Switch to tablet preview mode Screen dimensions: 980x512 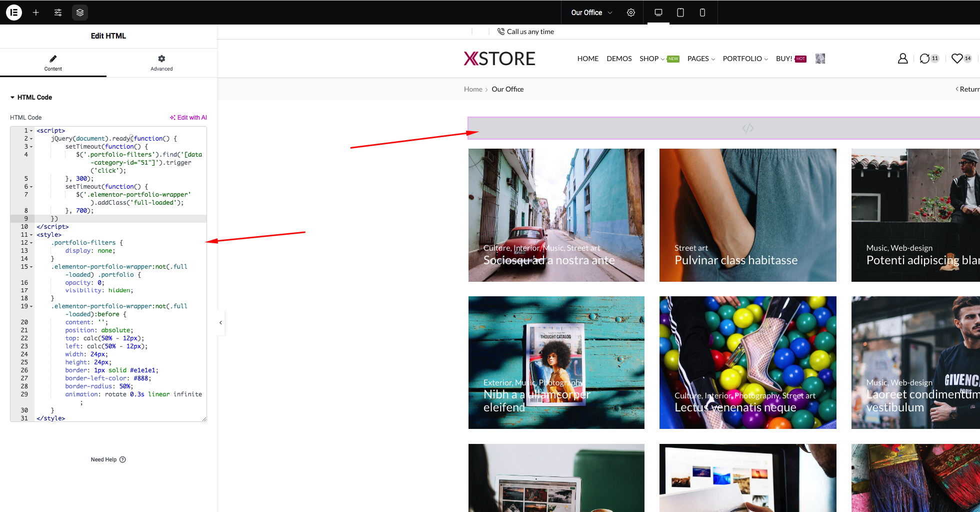(680, 13)
